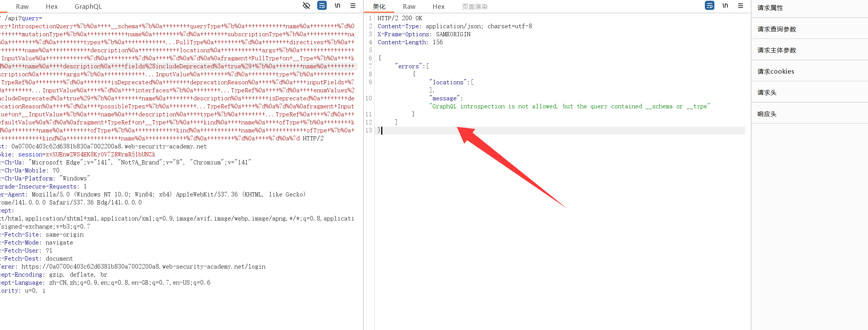
Task: Open the response panel hamburger menu
Action: (741, 6)
